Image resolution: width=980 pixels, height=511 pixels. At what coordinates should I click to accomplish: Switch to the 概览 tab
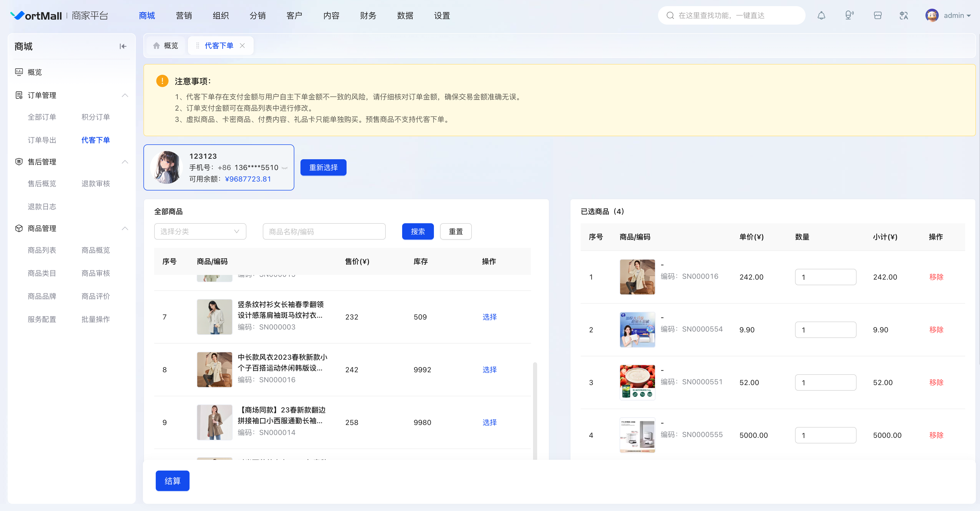tap(165, 46)
